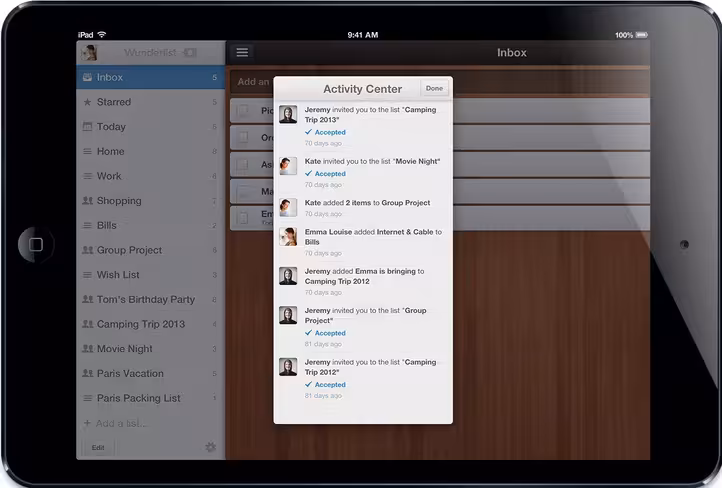Tap the iPad home button on bezel
The width and height of the screenshot is (722, 488).
coord(36,244)
